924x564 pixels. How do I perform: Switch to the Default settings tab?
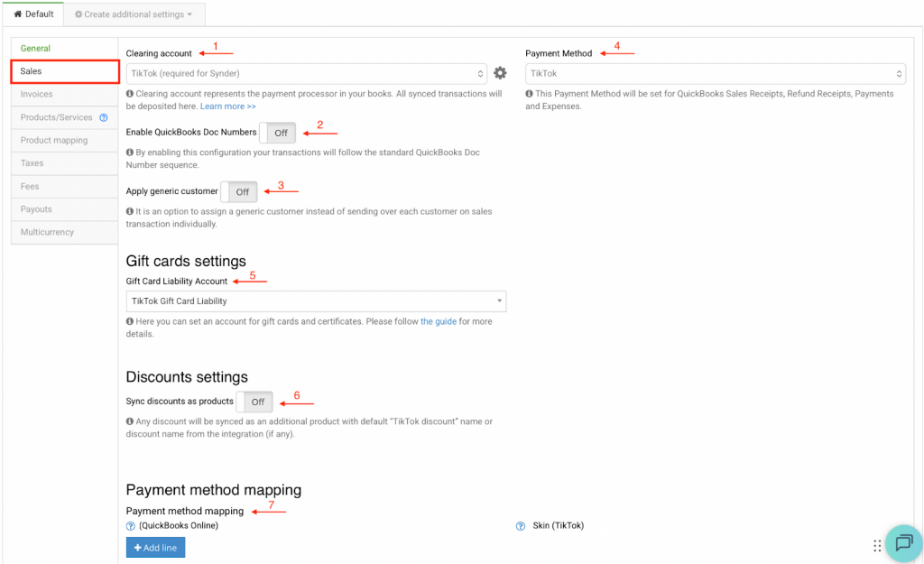point(33,14)
